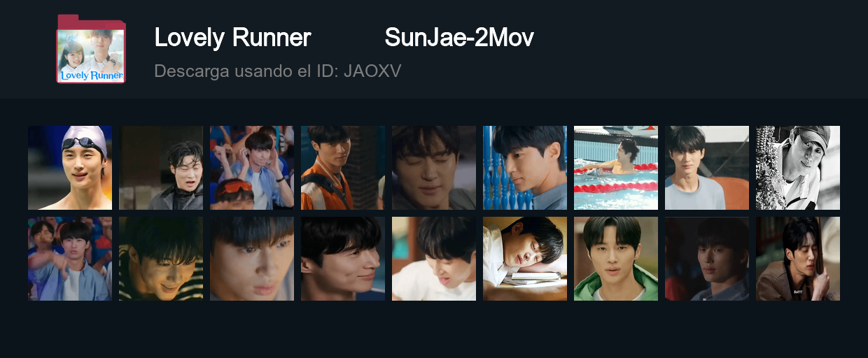Screen dimensions: 868x358
Task: Select the swimmer with goggles thumbnail
Action: click(70, 168)
